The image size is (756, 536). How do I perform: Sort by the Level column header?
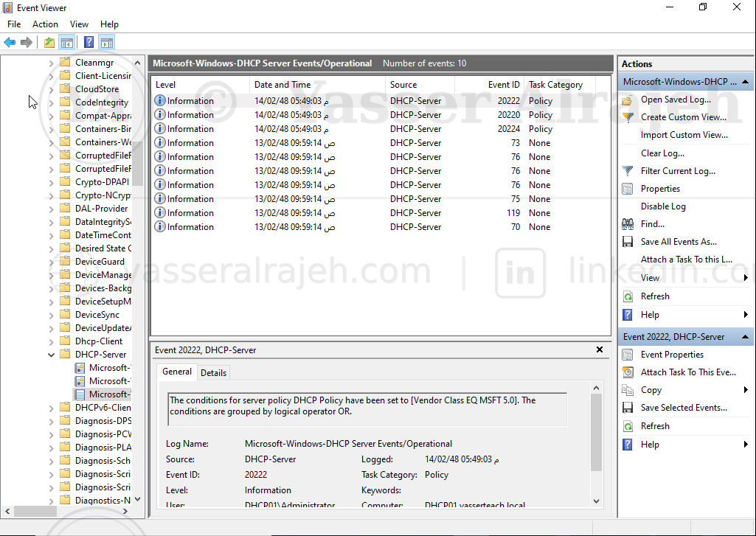(x=201, y=85)
